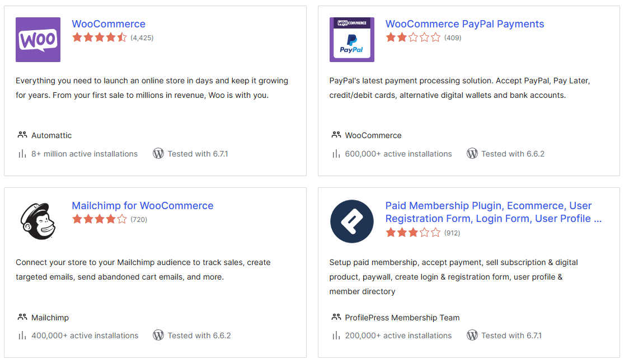This screenshot has width=629, height=364.
Task: Click 600,000+ active installations text
Action: [398, 154]
